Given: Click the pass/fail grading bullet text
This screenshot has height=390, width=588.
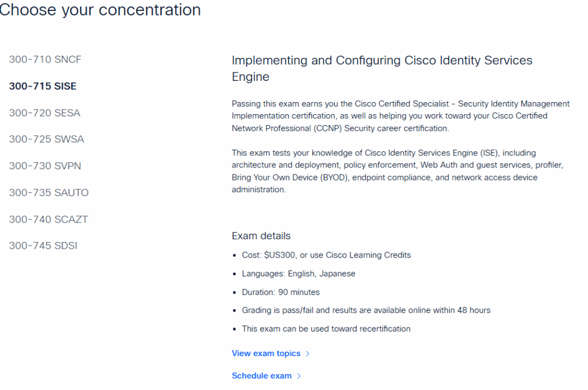Looking at the screenshot, I should click(x=366, y=310).
